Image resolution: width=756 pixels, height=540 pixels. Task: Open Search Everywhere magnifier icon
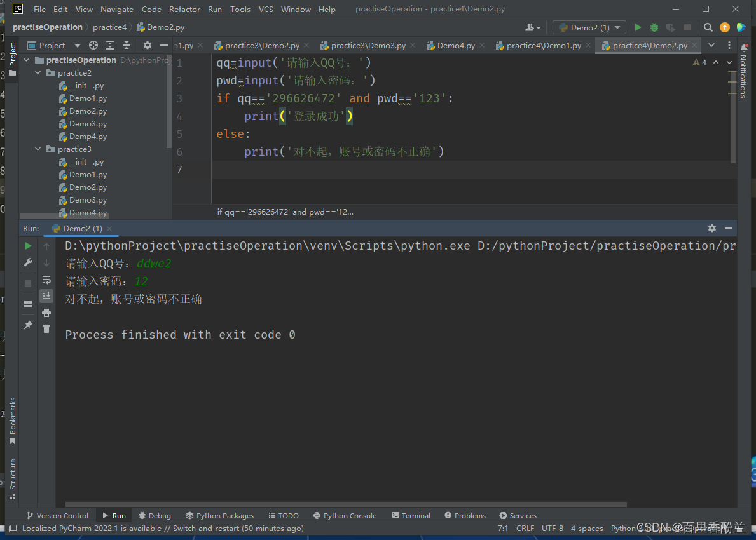tap(708, 27)
